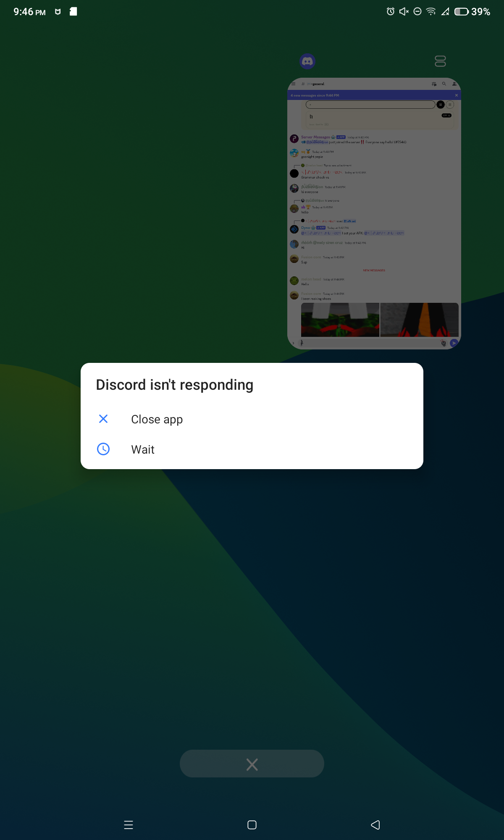Open the split-screen options icon above the preview
504x840 pixels.
pos(440,61)
